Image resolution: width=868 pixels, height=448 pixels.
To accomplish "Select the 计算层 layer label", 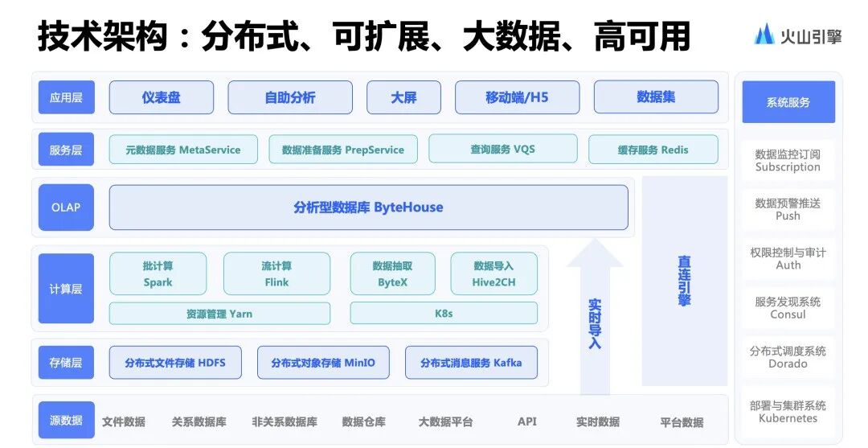I will pyautogui.click(x=66, y=289).
